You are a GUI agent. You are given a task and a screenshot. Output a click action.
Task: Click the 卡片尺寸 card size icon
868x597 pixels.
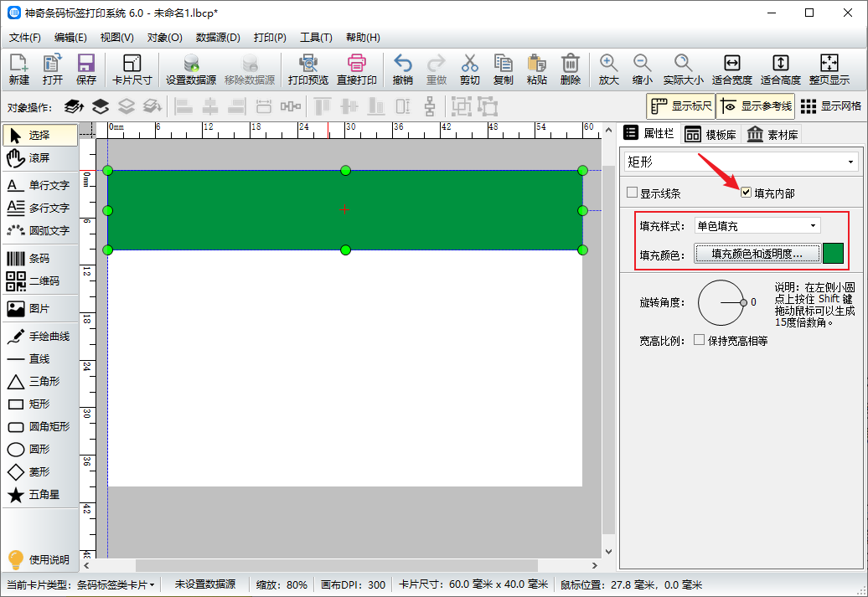pos(132,69)
